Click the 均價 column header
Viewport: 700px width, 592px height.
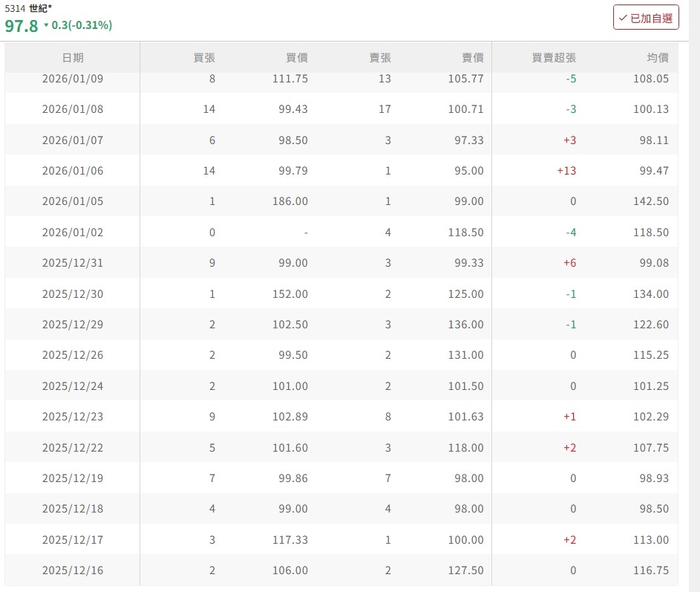click(658, 58)
